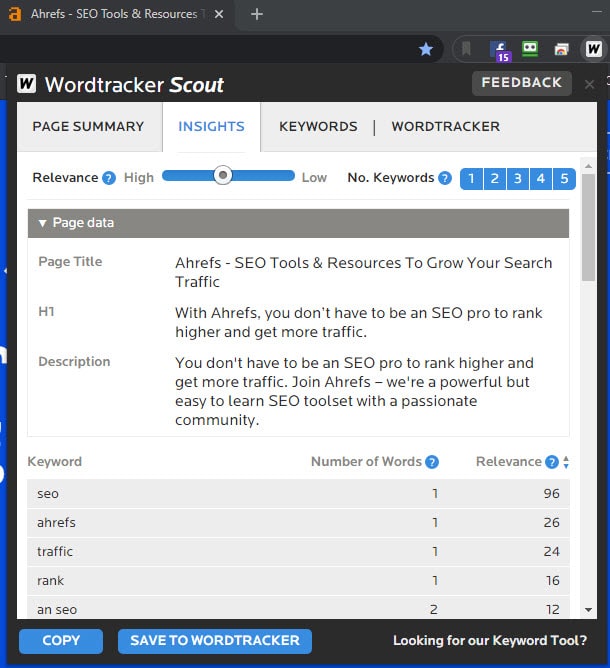Click the panel's vertical scrollbar thumb

click(589, 228)
